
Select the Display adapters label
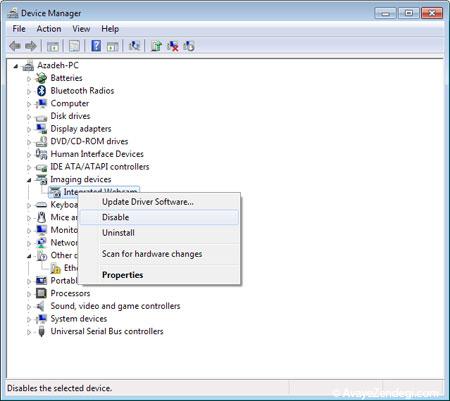(81, 129)
